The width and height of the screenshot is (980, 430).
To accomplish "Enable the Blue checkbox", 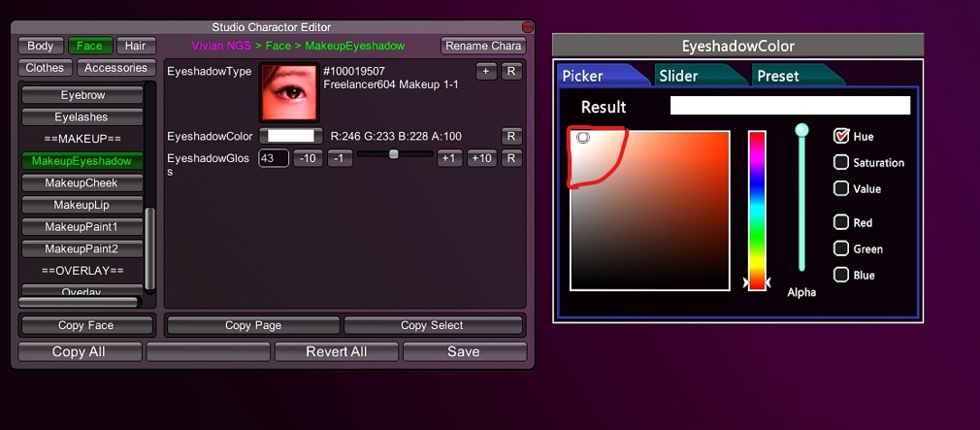I will [x=841, y=275].
